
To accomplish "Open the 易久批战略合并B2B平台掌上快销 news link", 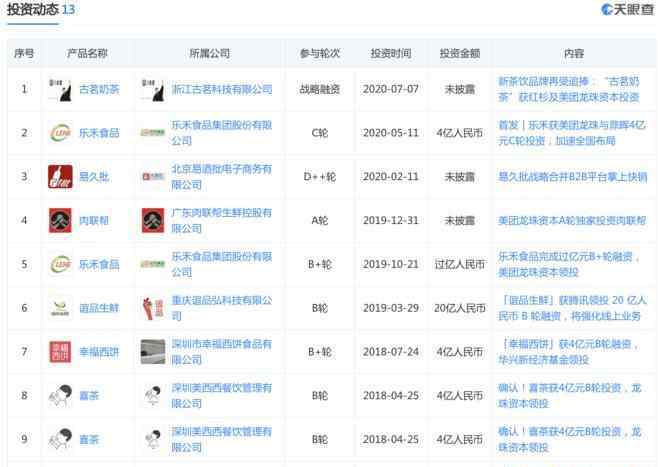I will [x=572, y=177].
